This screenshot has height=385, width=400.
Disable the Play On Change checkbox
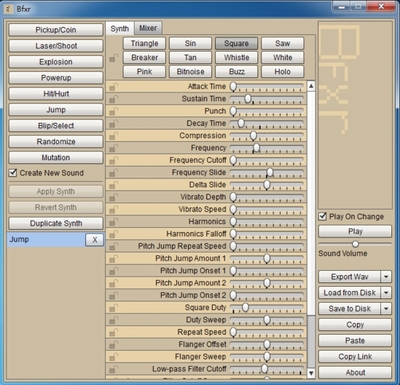coord(322,216)
